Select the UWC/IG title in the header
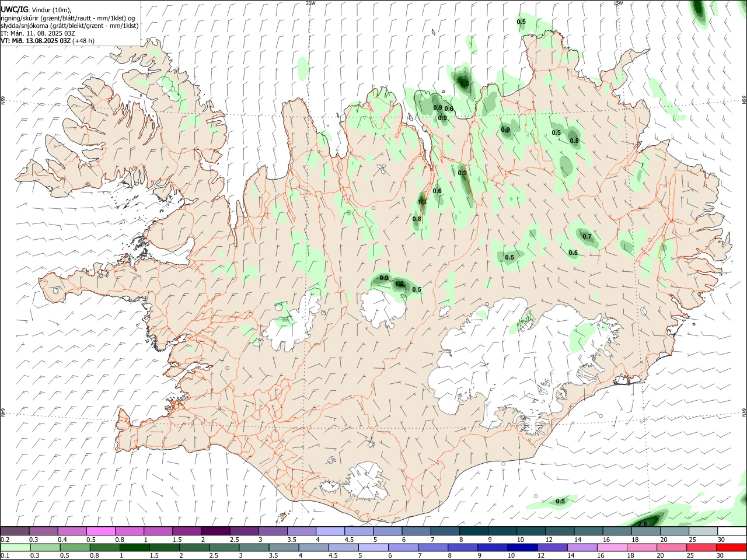Screen dimensions: 747x560 (14, 9)
